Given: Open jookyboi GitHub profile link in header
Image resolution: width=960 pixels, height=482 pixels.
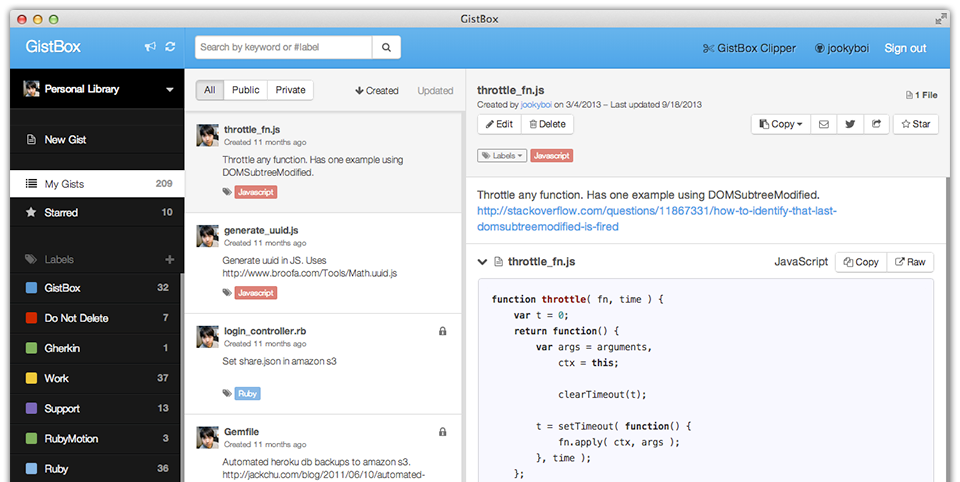Looking at the screenshot, I should click(841, 48).
